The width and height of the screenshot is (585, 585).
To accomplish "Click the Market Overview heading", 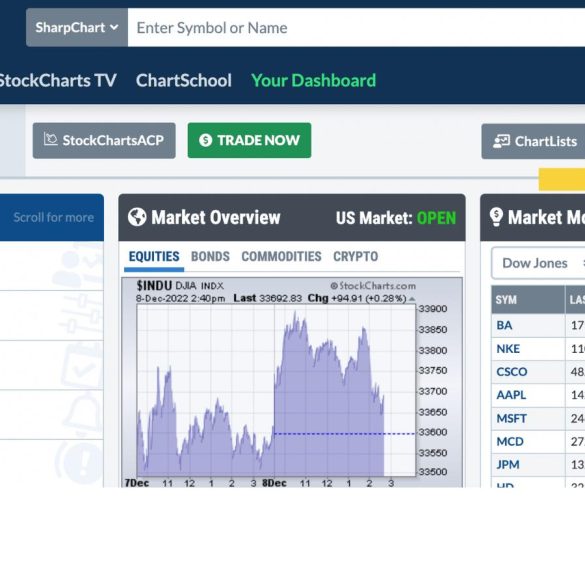I will [216, 218].
